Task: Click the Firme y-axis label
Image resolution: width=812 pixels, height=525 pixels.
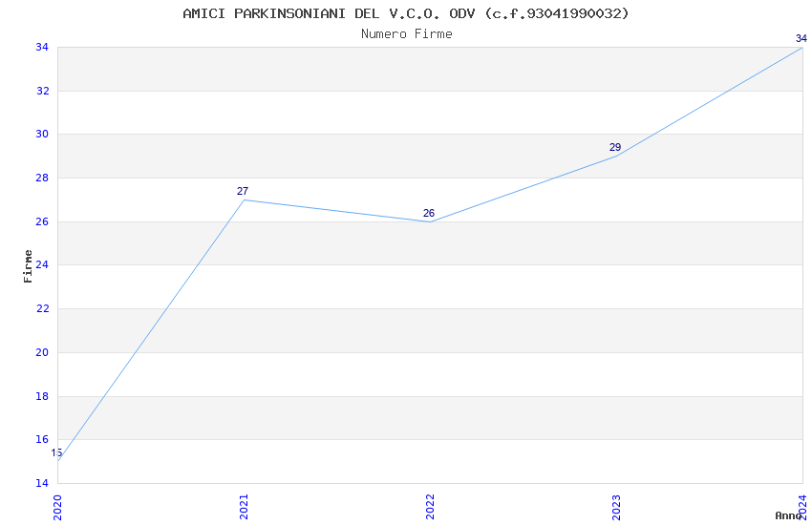Action: click(x=28, y=266)
